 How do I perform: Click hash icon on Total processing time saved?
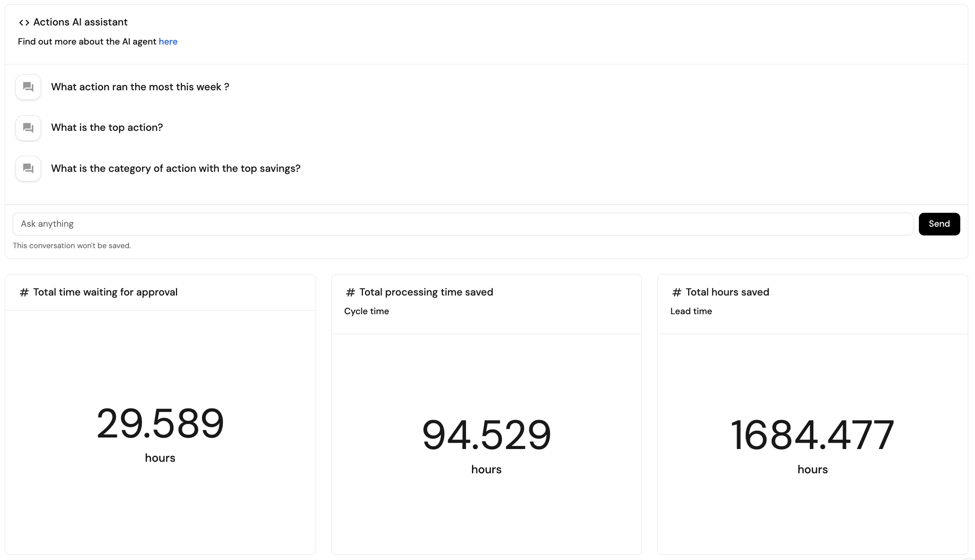[351, 293]
